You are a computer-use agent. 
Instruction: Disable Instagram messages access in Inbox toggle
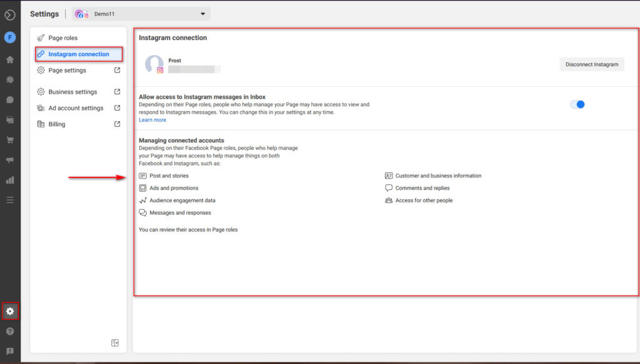click(577, 104)
